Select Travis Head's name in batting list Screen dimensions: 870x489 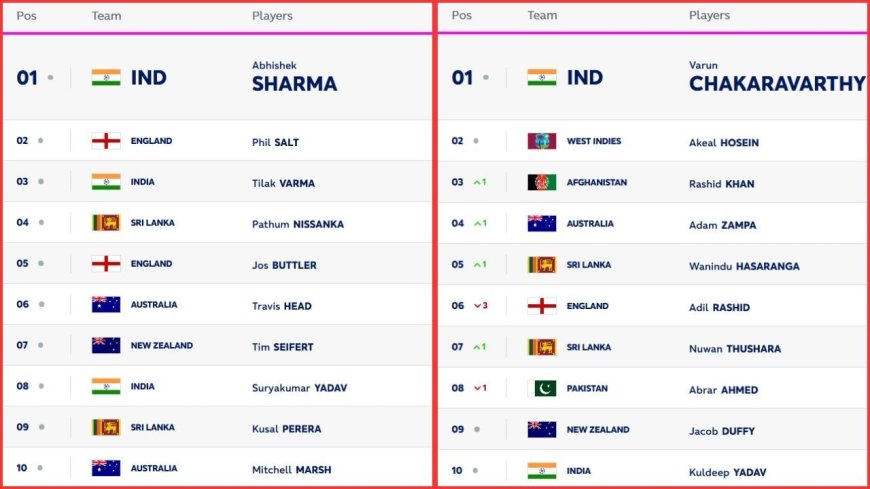point(281,306)
